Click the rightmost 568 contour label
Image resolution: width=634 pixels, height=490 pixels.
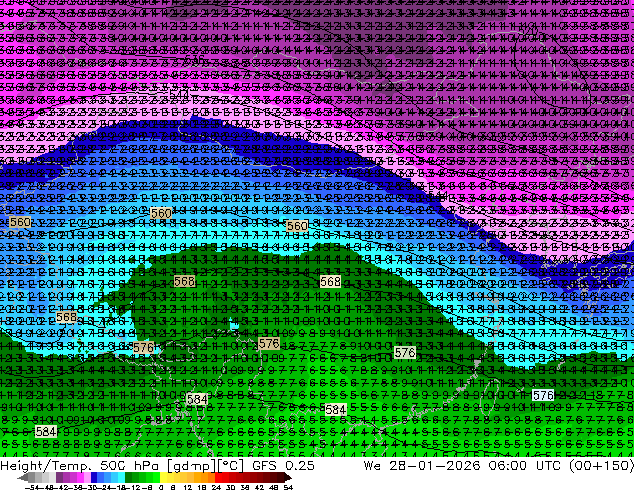330,281
